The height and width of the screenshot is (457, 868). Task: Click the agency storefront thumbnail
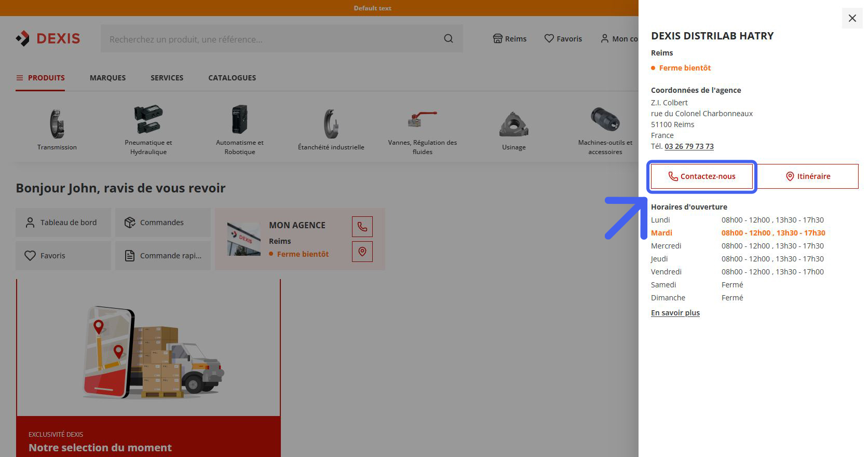click(244, 239)
